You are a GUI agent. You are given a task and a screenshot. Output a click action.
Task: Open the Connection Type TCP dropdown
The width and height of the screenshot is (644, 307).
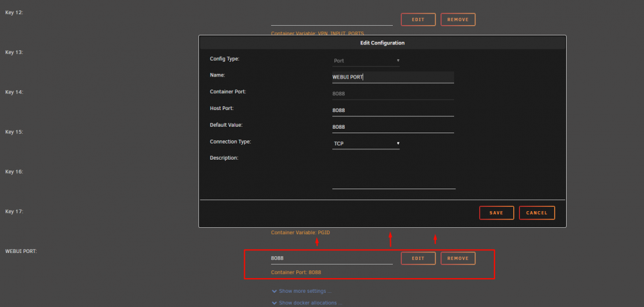pyautogui.click(x=366, y=144)
